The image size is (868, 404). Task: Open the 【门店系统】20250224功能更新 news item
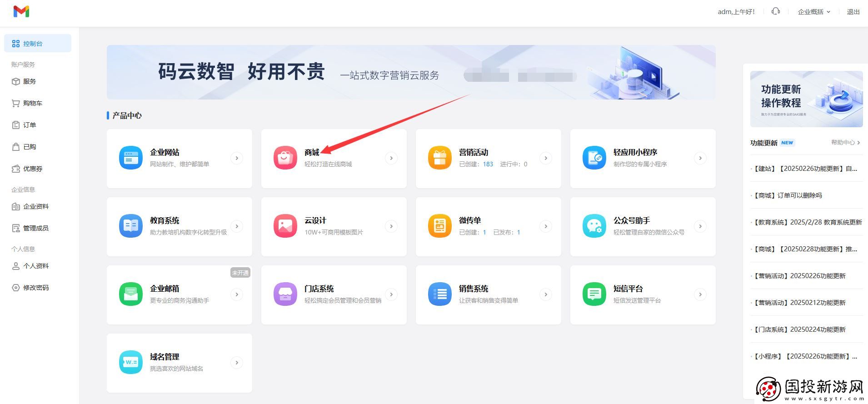(799, 329)
